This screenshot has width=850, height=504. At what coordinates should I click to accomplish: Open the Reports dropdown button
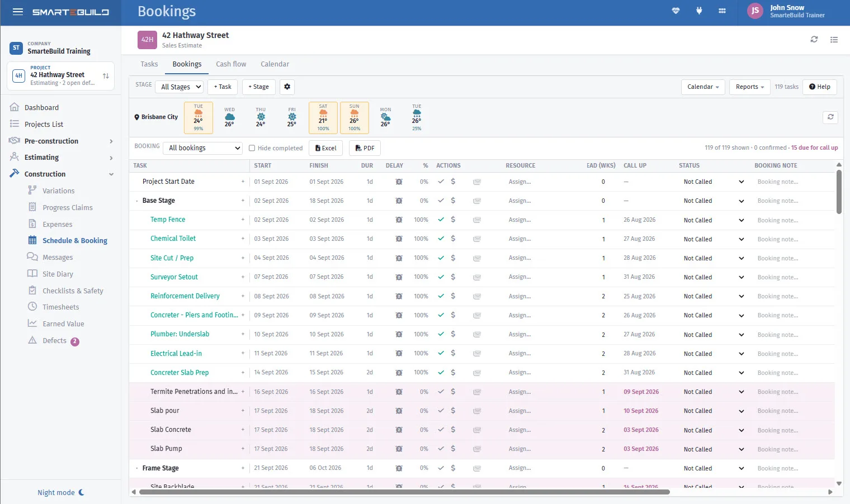pyautogui.click(x=750, y=87)
